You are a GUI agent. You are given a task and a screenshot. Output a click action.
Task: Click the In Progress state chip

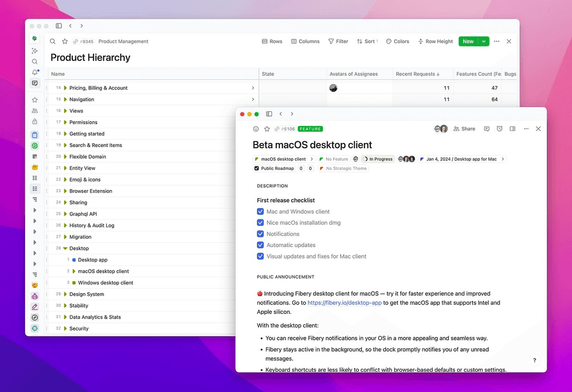pos(378,159)
